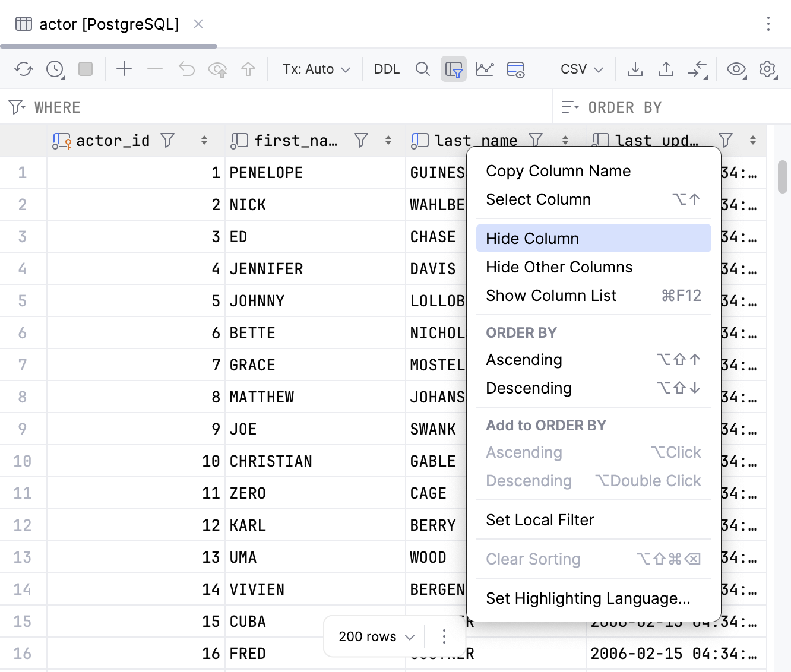Open the CSV format dropdown

[x=580, y=69]
